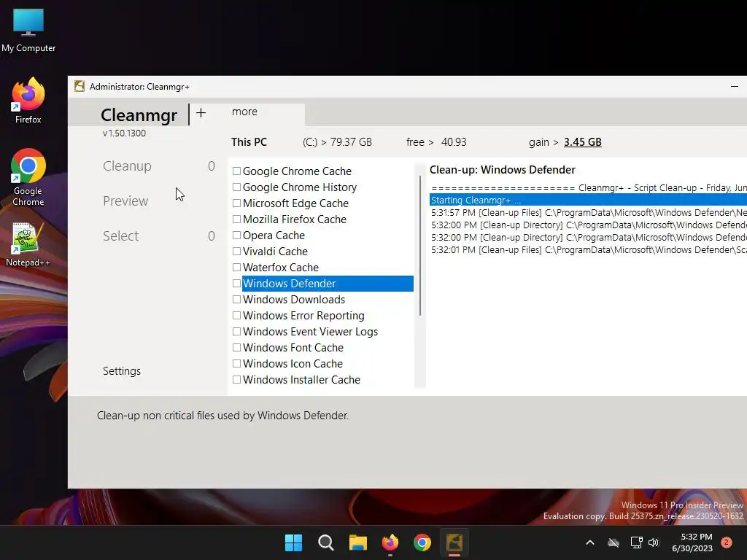
Task: Click Cleanup in the left sidebar
Action: 127,166
